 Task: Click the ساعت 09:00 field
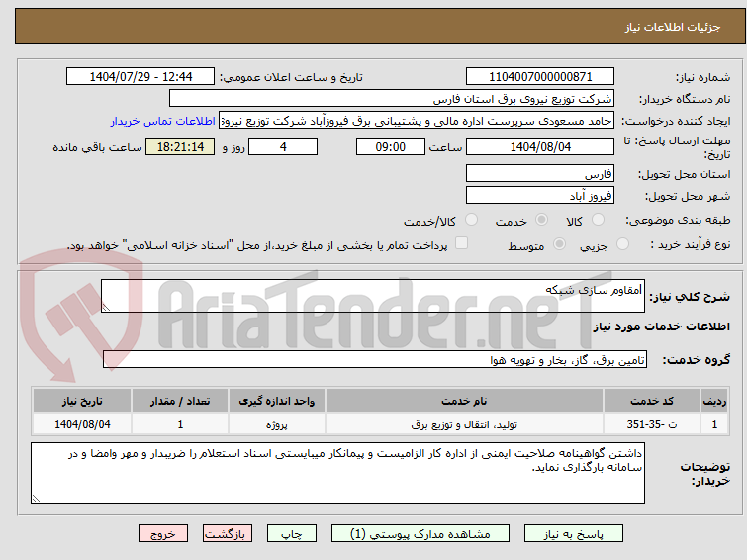click(x=390, y=146)
